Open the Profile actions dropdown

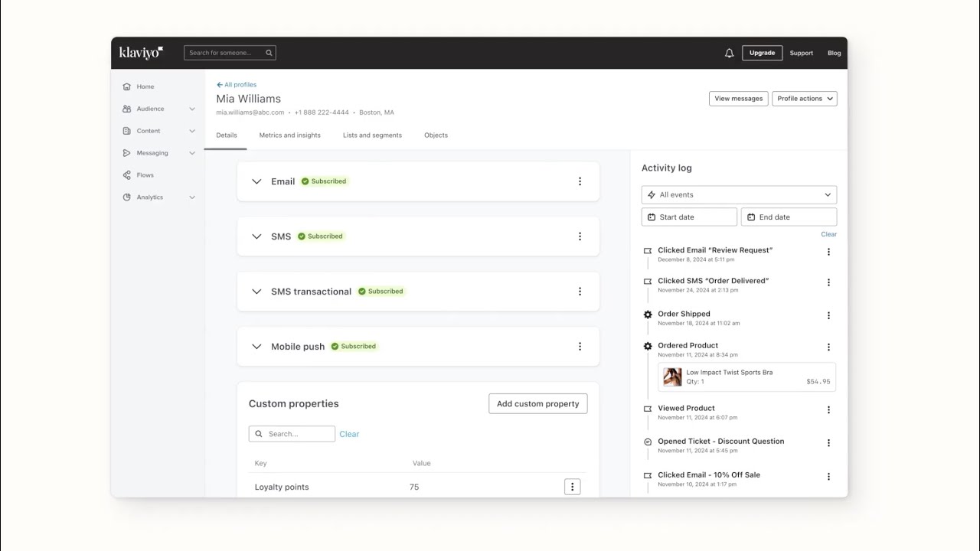point(804,99)
